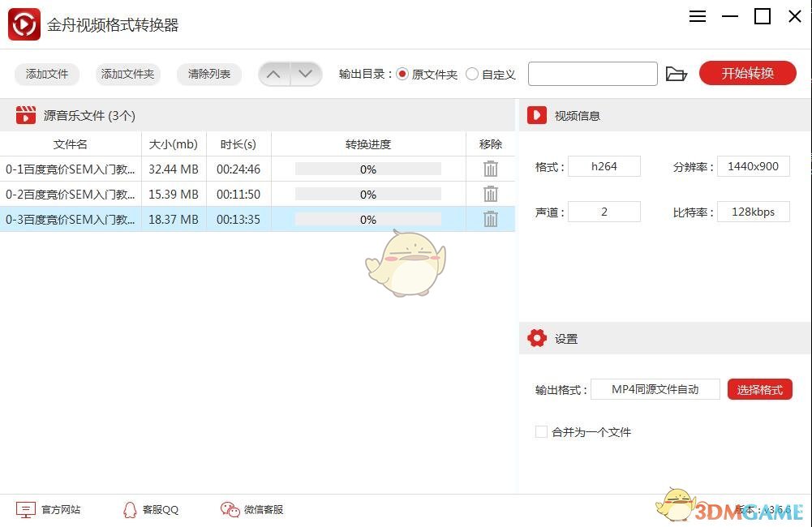Select the 原文件夹 output directory option
The height and width of the screenshot is (527, 812).
tap(402, 74)
